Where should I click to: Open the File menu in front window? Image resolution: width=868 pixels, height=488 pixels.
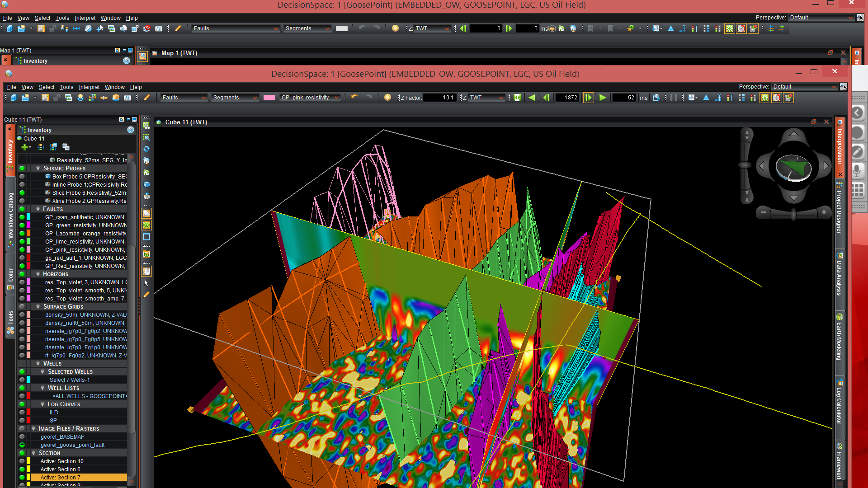coord(11,87)
